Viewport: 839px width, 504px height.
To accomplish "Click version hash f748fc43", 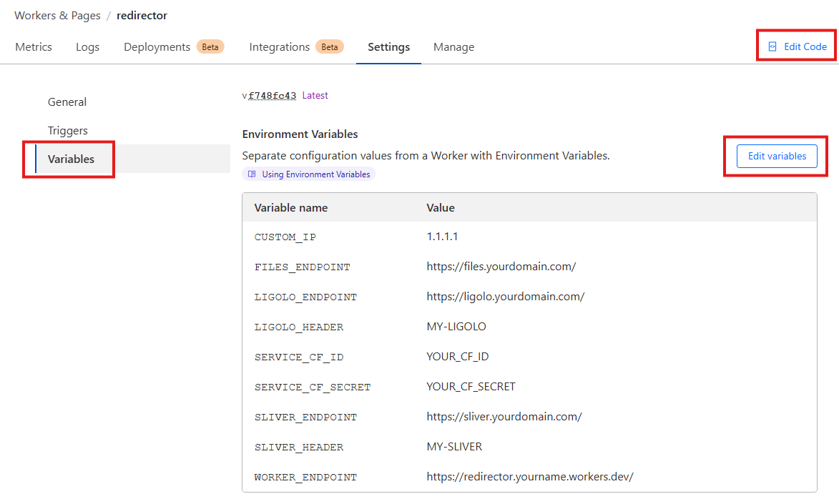I will (272, 96).
